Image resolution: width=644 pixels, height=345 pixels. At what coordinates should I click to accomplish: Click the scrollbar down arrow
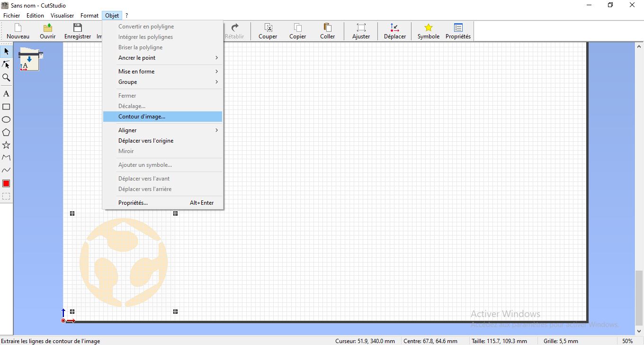click(639, 331)
